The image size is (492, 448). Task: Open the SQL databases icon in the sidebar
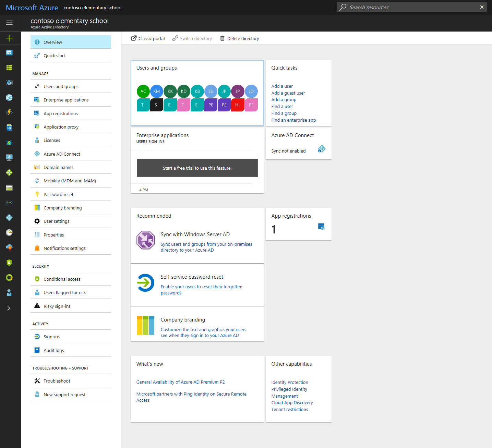[x=9, y=128]
